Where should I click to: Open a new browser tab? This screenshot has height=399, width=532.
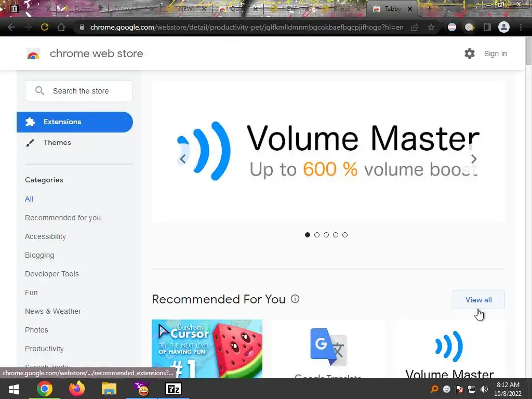point(429,9)
